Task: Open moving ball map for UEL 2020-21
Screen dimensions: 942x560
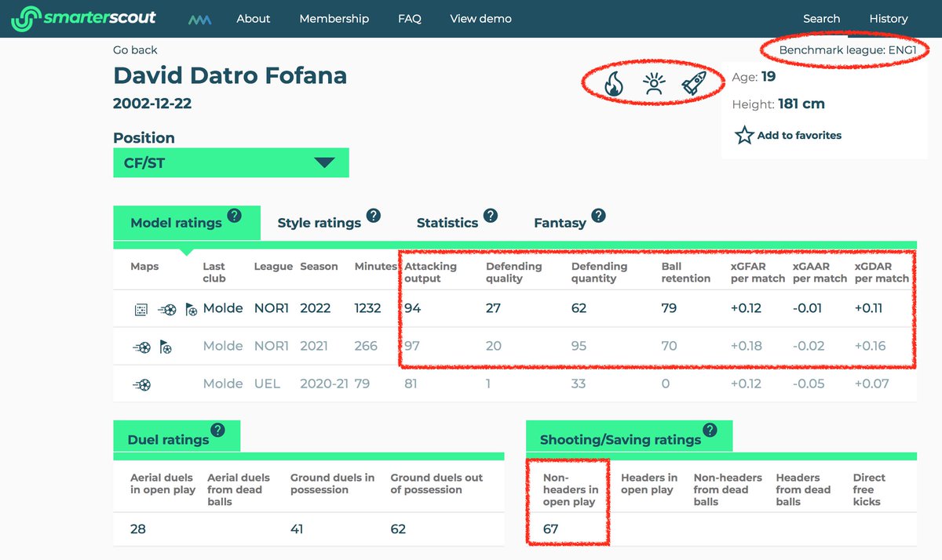Action: coord(142,384)
